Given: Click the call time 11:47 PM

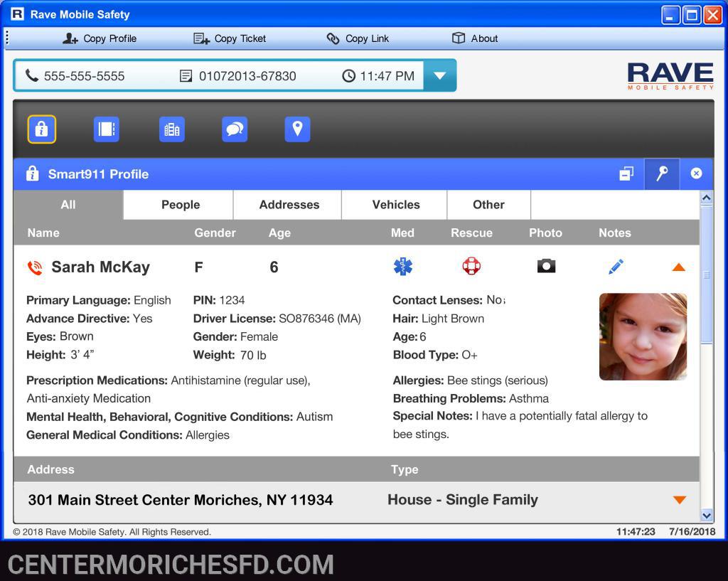Looking at the screenshot, I should pos(387,76).
